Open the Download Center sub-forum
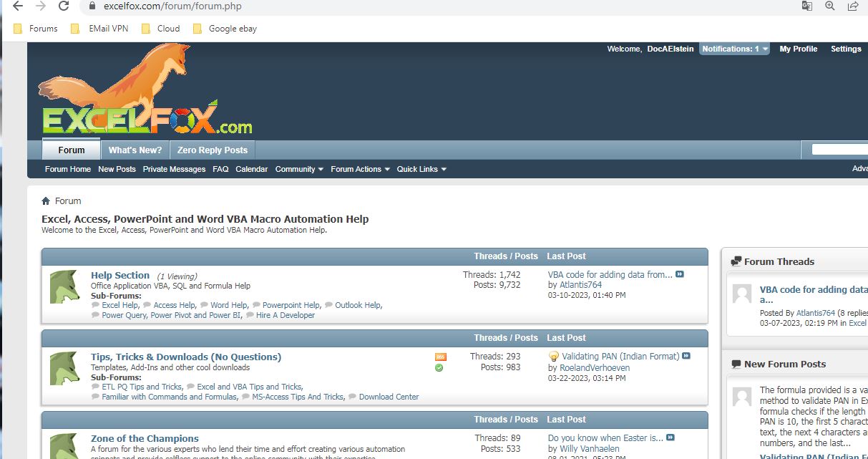 (389, 397)
